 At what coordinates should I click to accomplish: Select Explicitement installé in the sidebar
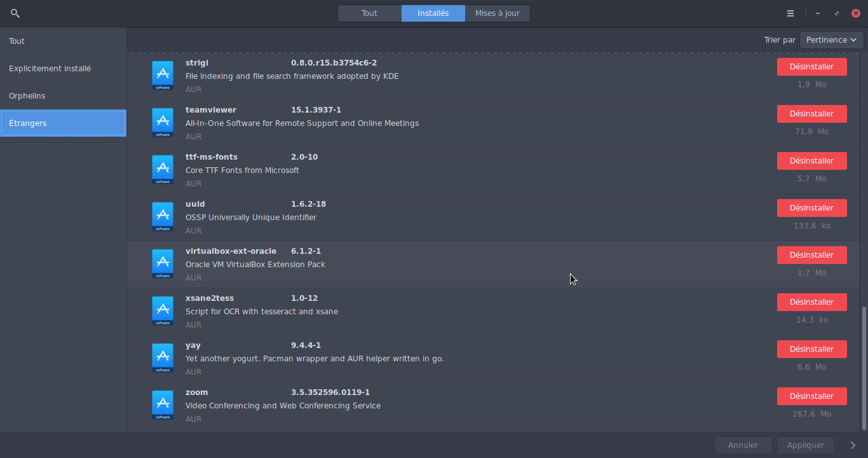tap(64, 69)
